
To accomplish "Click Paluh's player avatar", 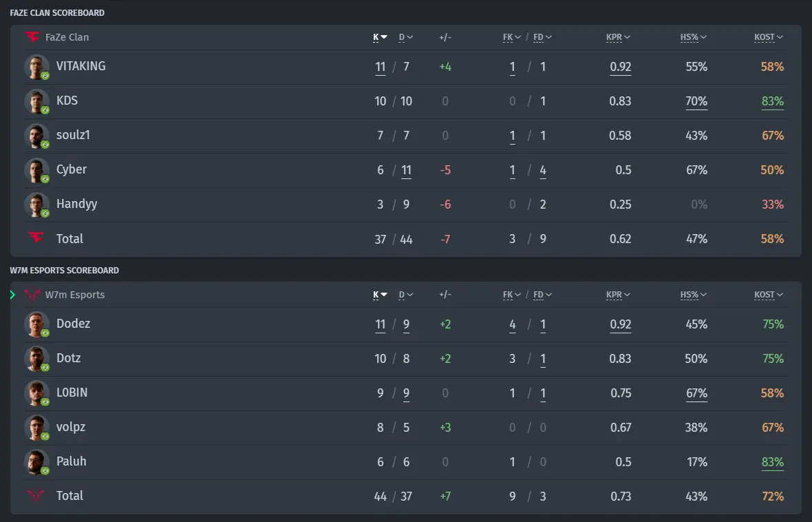I will click(x=36, y=462).
